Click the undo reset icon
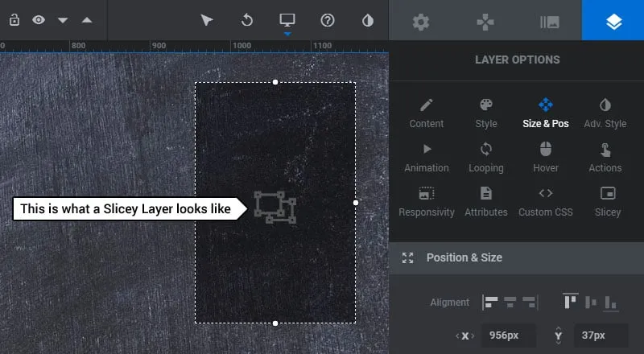The height and width of the screenshot is (354, 644). point(247,20)
